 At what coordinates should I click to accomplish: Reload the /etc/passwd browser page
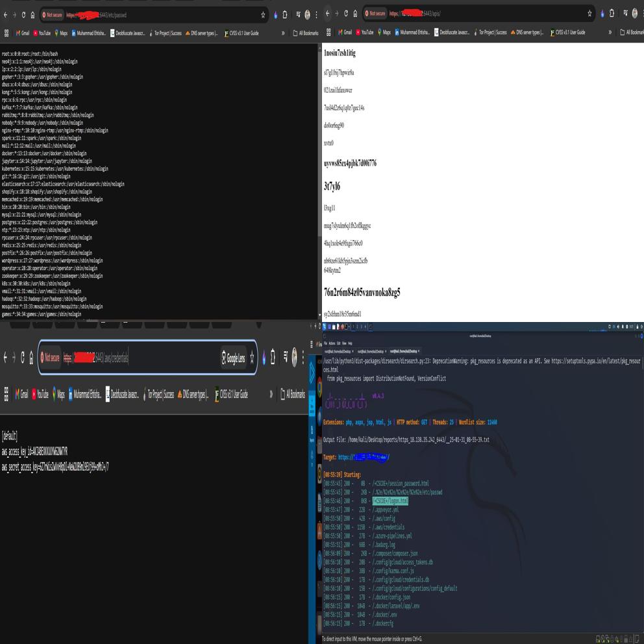click(23, 15)
